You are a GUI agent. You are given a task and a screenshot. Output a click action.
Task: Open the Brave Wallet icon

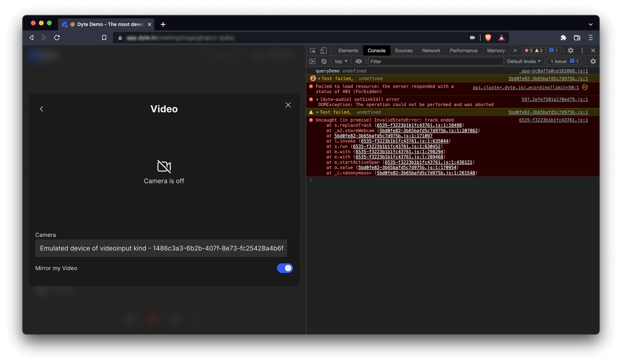pyautogui.click(x=577, y=38)
